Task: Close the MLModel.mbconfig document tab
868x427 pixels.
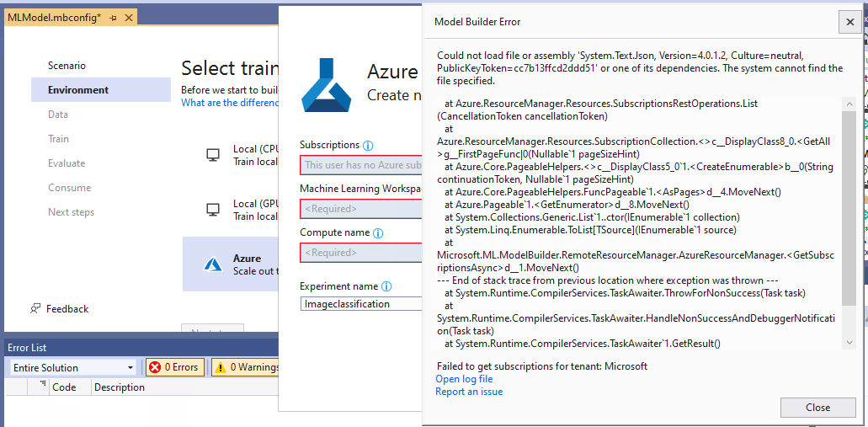Action: [x=128, y=18]
